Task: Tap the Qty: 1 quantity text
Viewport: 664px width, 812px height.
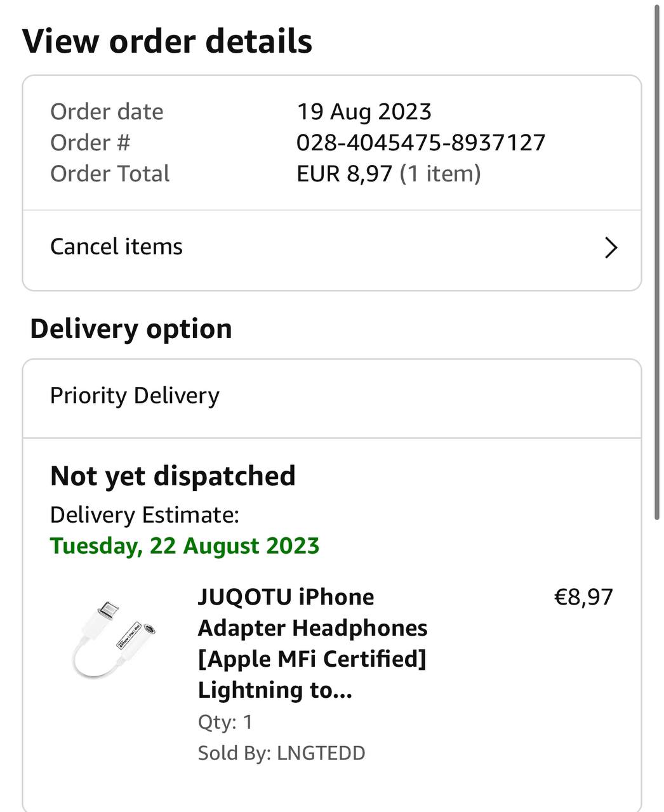Action: tap(225, 722)
